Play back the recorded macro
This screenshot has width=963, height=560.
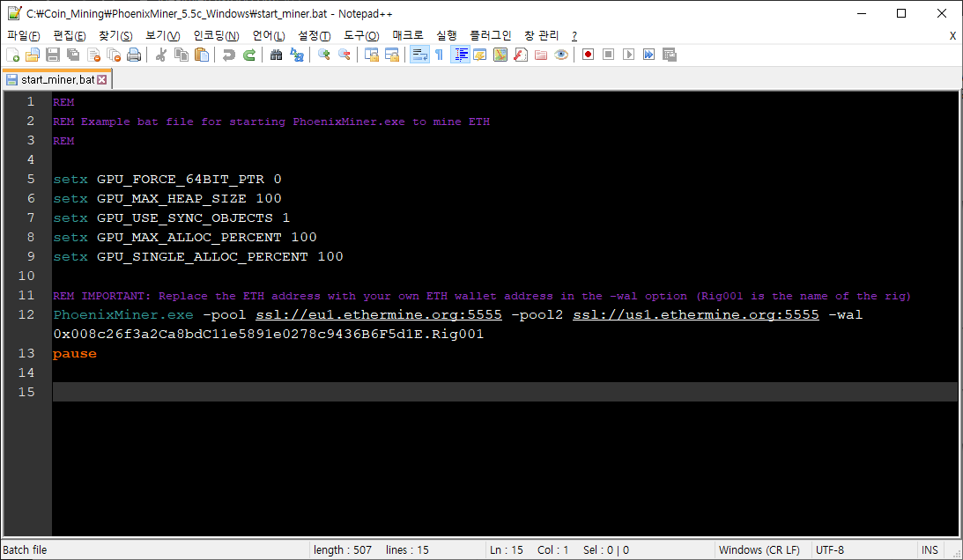point(628,55)
